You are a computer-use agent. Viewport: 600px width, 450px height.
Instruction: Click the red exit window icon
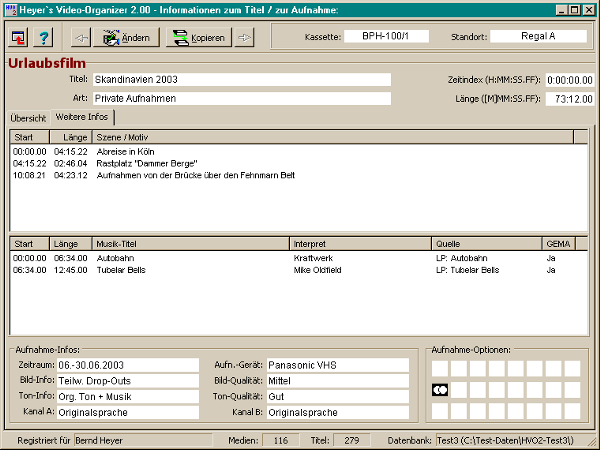pos(19,38)
